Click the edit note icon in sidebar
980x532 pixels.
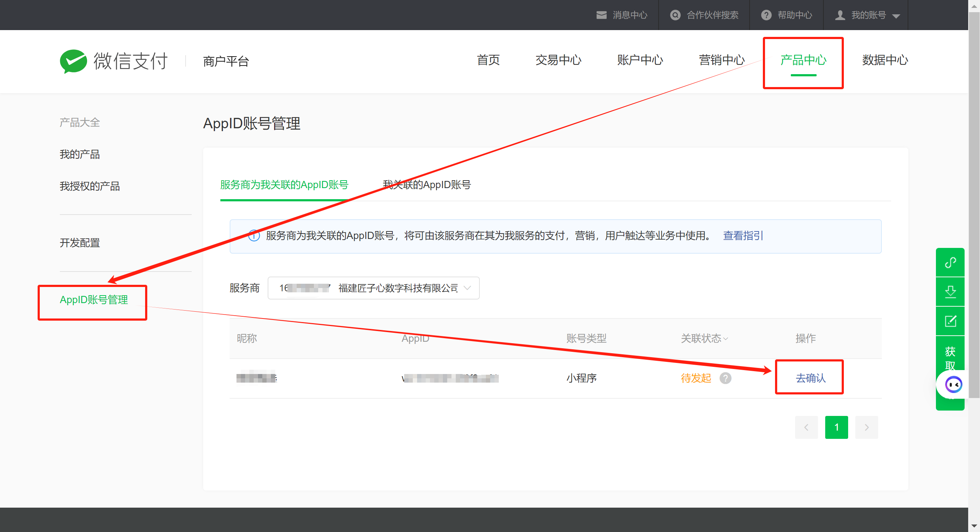coord(950,321)
